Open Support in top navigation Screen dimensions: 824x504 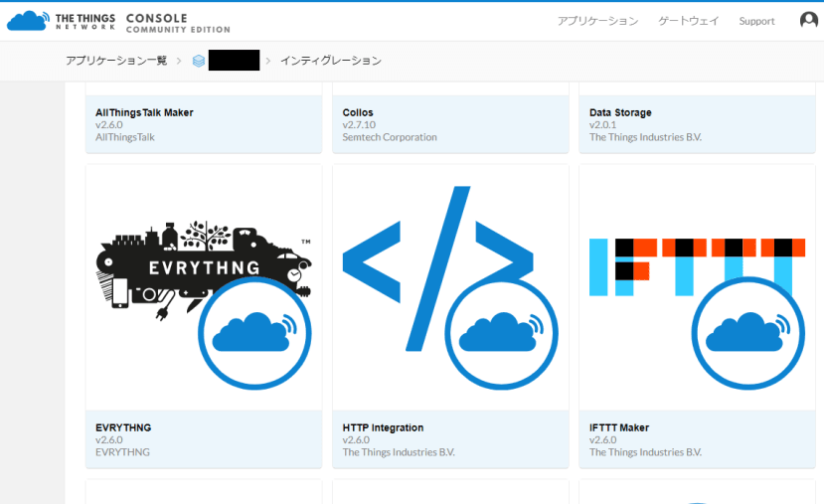point(756,21)
